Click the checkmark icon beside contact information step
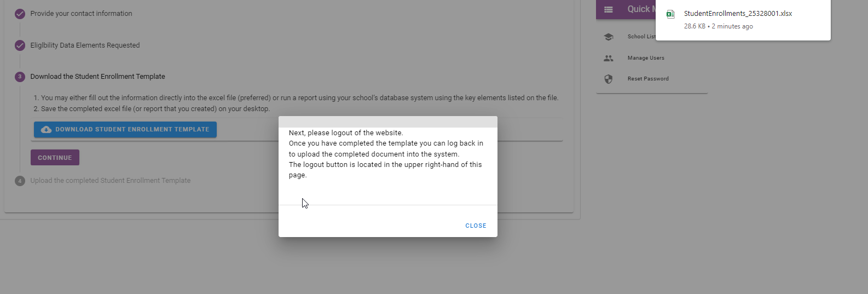This screenshot has width=868, height=294. (x=20, y=14)
